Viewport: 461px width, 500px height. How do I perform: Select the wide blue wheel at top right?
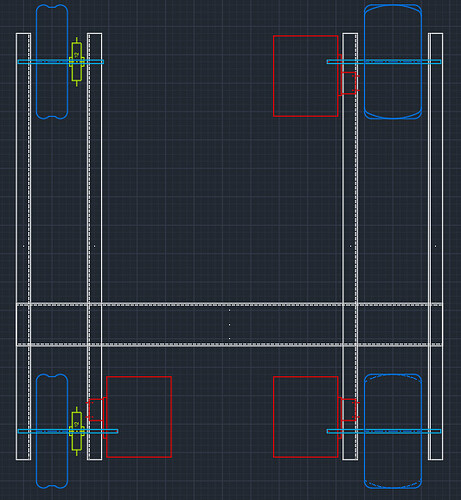point(393,62)
